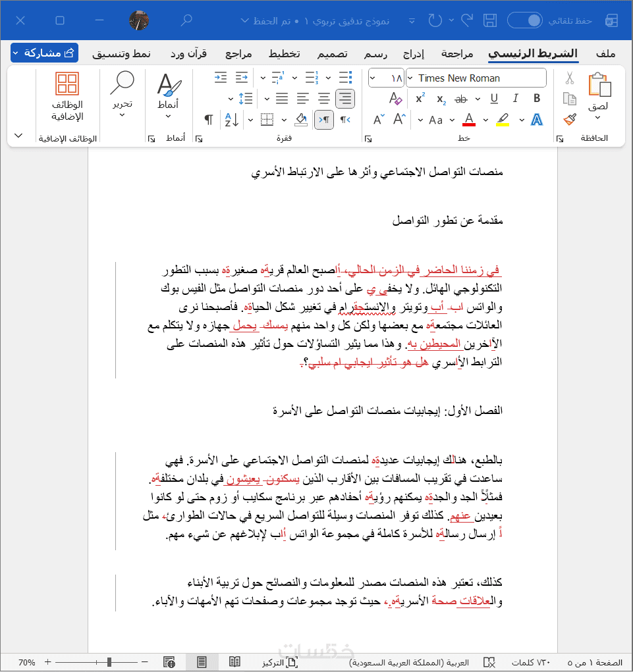Toggle Bold formatting

pyautogui.click(x=537, y=99)
